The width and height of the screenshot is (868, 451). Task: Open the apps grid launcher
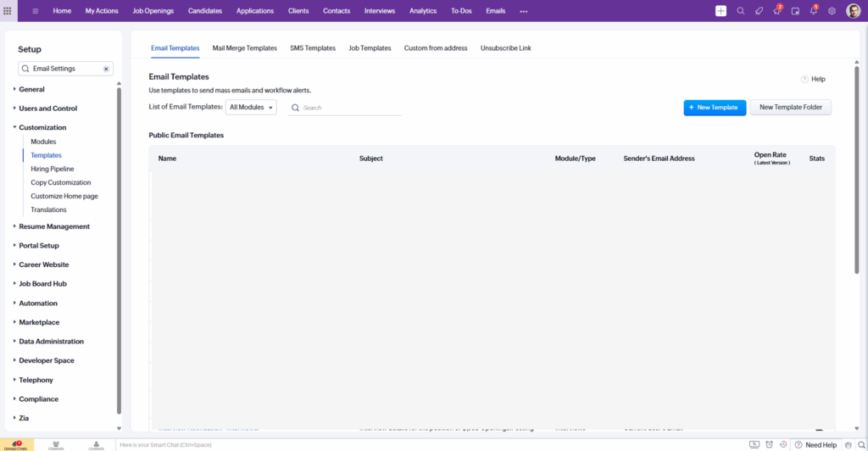(x=8, y=11)
